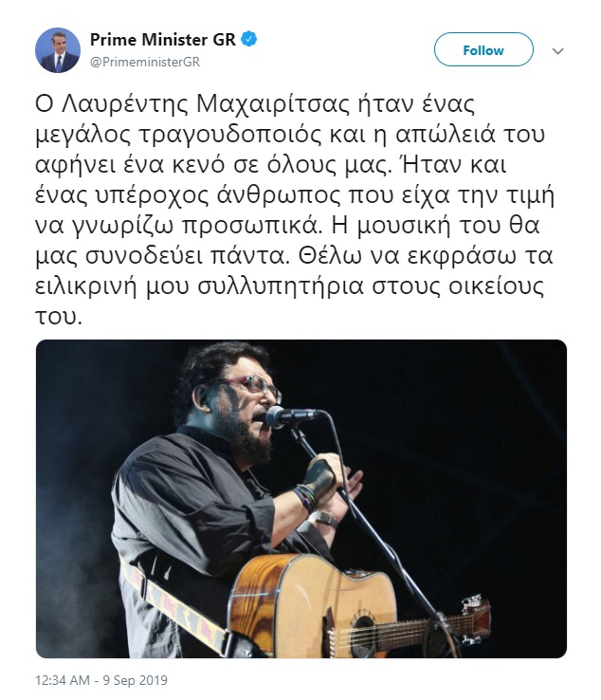Click the Prime Minister GR display name
Image resolution: width=601 pixels, height=700 pixels.
[163, 39]
